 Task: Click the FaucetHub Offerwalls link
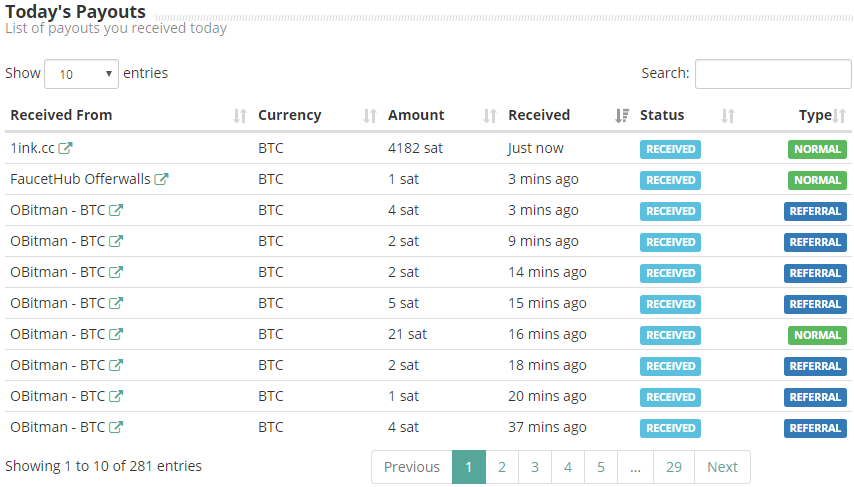[x=80, y=179]
